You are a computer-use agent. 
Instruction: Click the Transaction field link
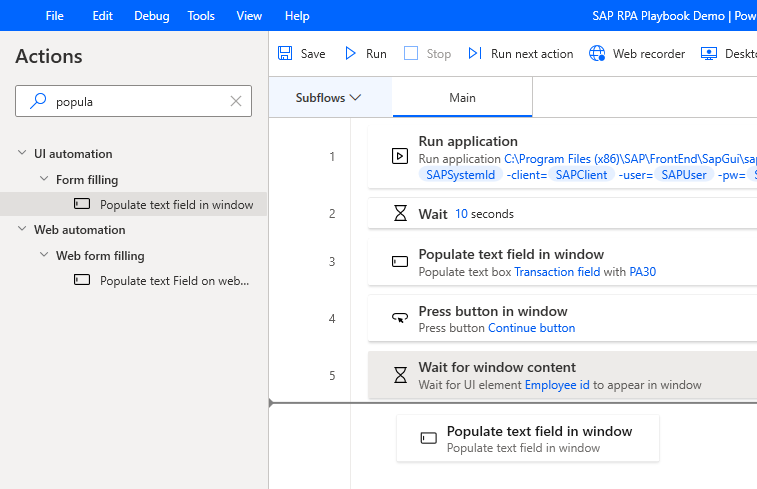coord(557,272)
